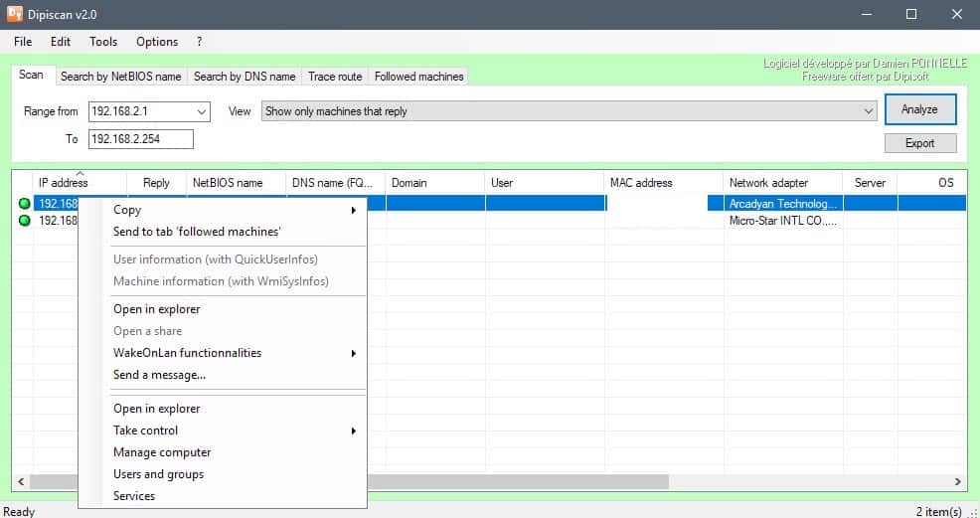Click the To IP address field
980x518 pixels.
140,139
